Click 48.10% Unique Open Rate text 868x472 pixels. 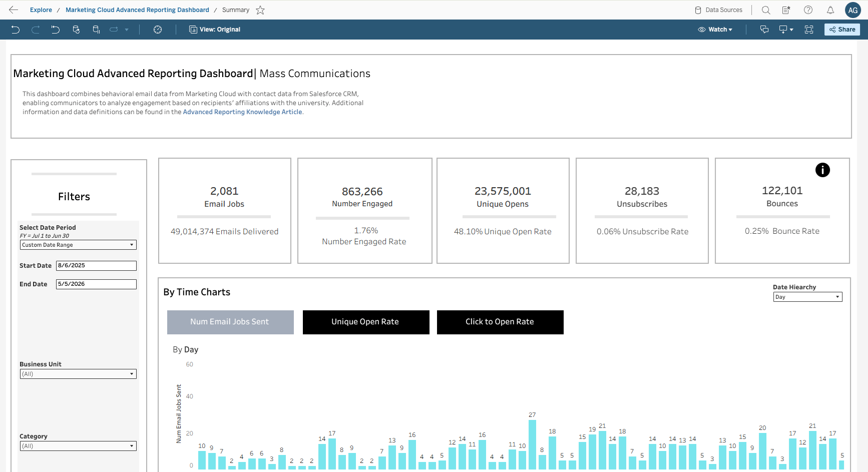click(x=503, y=232)
